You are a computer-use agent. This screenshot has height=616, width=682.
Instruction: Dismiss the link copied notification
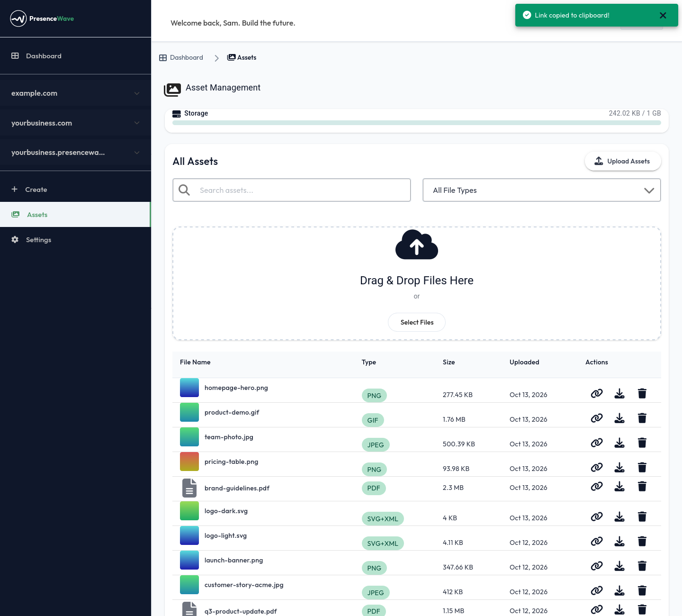click(663, 15)
